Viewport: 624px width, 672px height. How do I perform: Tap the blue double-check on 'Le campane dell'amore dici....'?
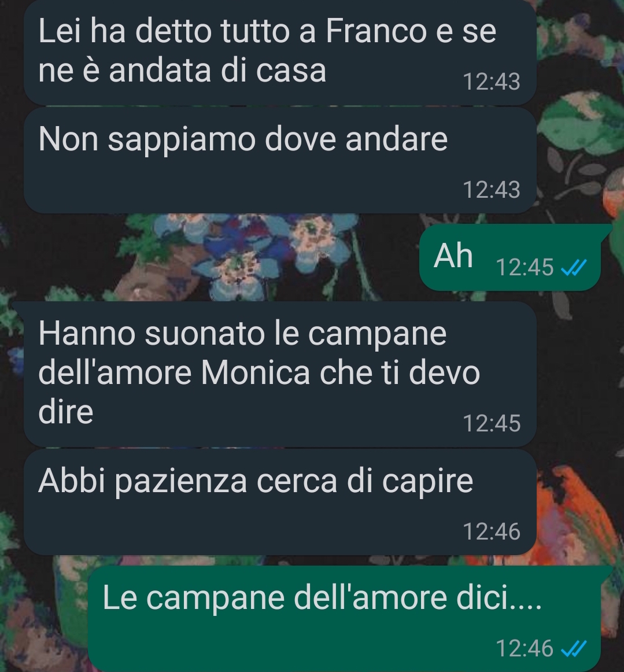pyautogui.click(x=574, y=648)
